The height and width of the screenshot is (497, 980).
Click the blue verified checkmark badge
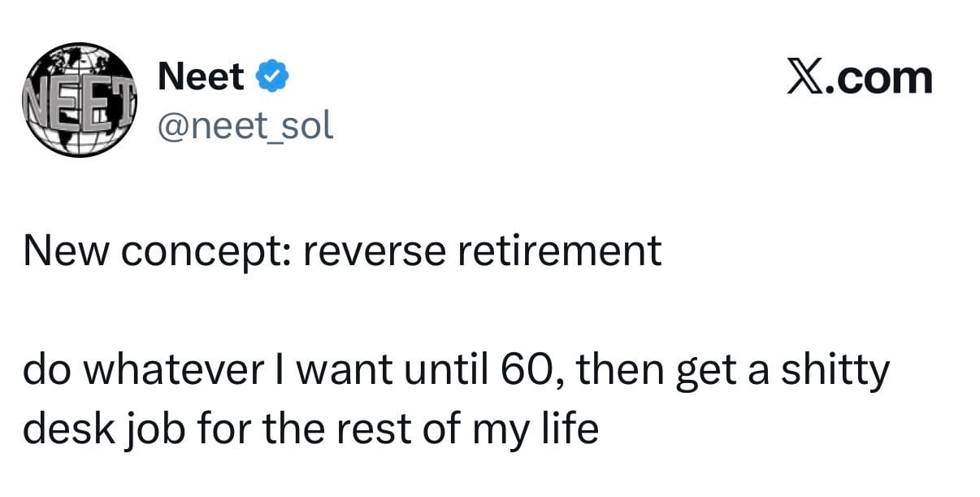pyautogui.click(x=271, y=77)
